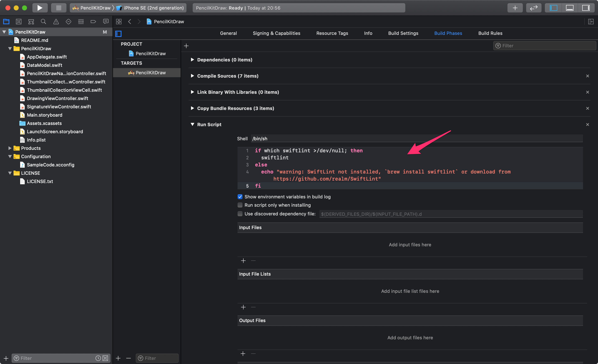Open the Find navigator magnifier icon
Image resolution: width=598 pixels, height=364 pixels.
pyautogui.click(x=43, y=22)
